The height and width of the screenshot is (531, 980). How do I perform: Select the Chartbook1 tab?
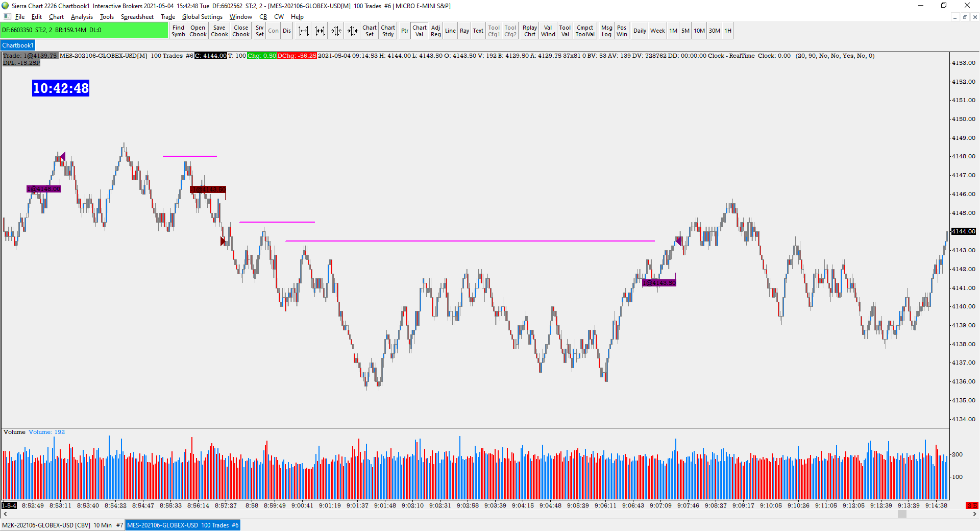[18, 45]
